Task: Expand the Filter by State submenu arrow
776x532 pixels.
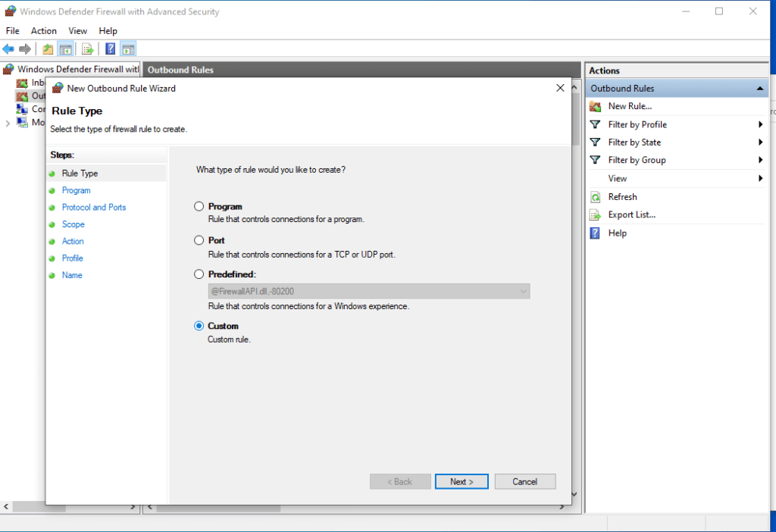Action: click(761, 142)
